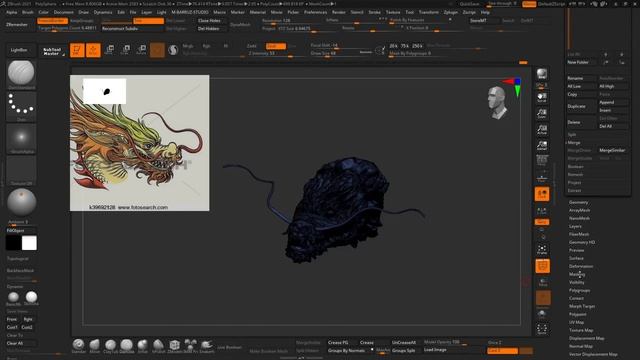Click the SubTool Master plugin button
Screen dimensions: 640x360
coord(52,51)
